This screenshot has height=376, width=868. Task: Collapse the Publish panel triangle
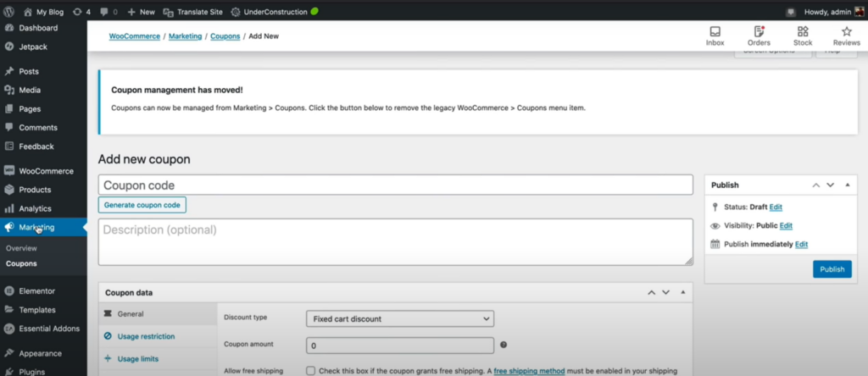tap(848, 185)
